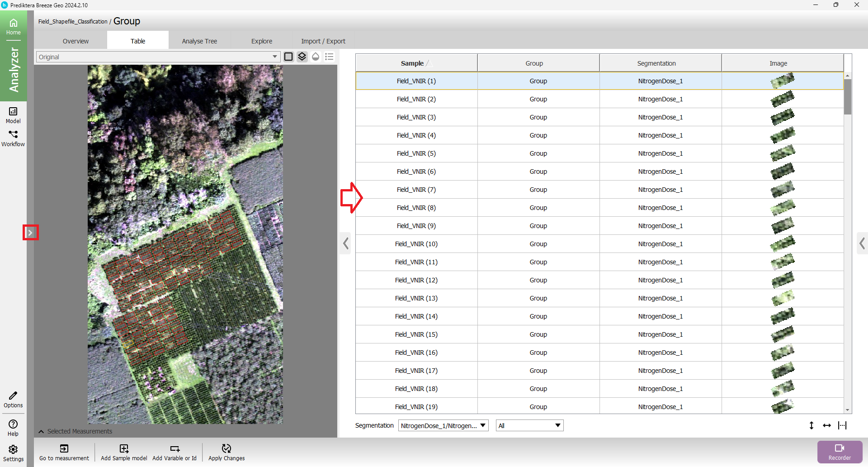The height and width of the screenshot is (467, 868).
Task: Open the Model section in sidebar
Action: coord(13,115)
